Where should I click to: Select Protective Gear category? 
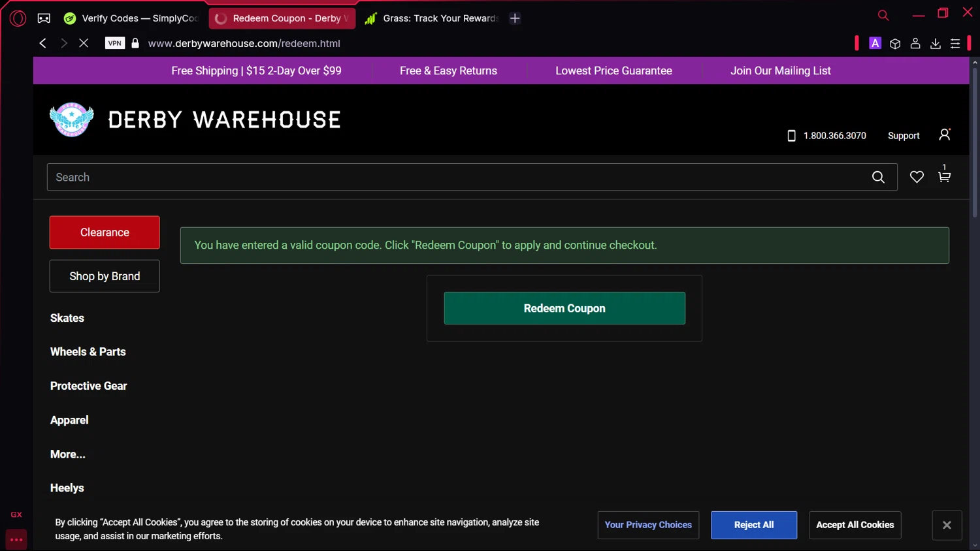89,386
